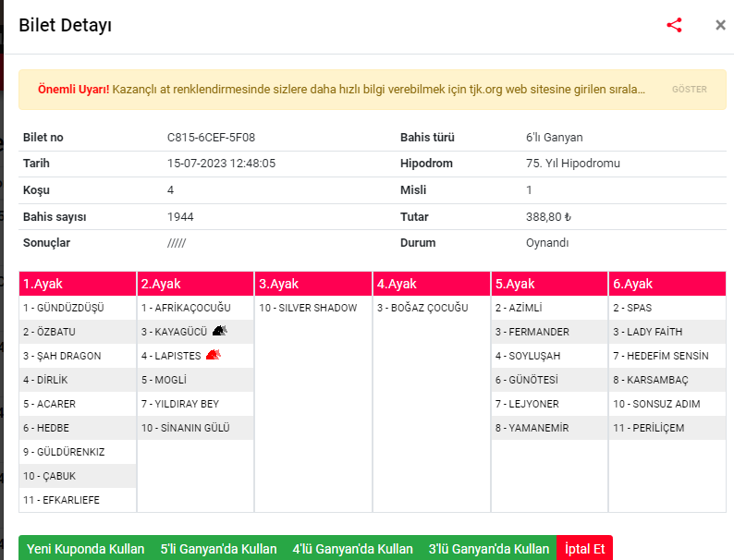The image size is (734, 560).
Task: Select the 3.Ayak column header
Action: click(x=313, y=284)
